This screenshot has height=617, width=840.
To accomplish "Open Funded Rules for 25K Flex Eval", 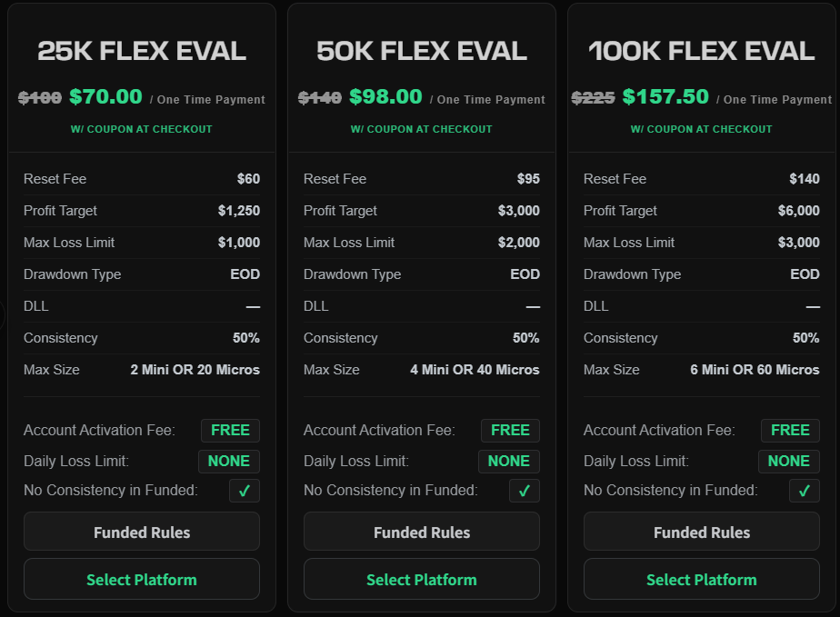I will pyautogui.click(x=142, y=532).
